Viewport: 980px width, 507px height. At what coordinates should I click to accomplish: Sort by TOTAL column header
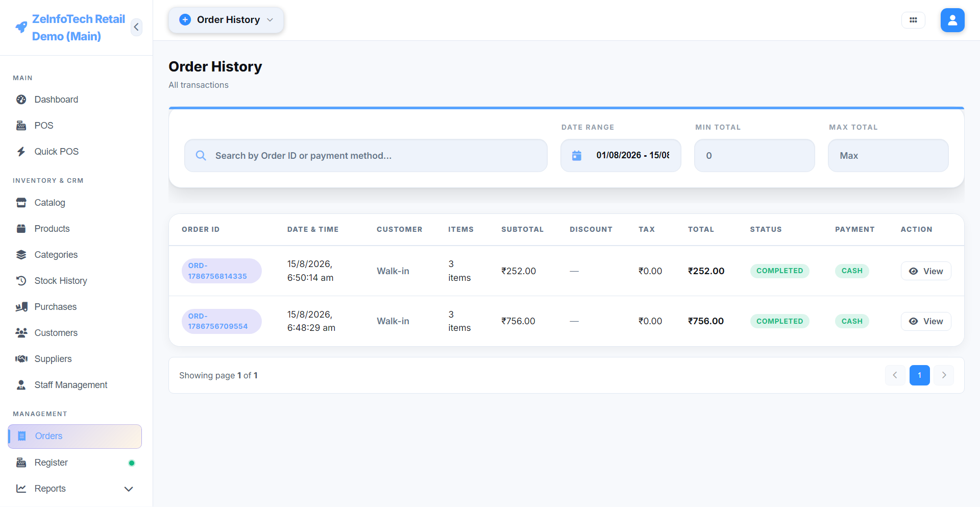click(x=701, y=230)
